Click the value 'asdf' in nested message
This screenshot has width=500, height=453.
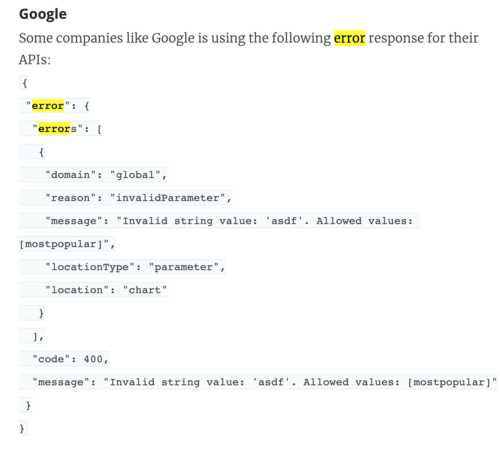[284, 221]
